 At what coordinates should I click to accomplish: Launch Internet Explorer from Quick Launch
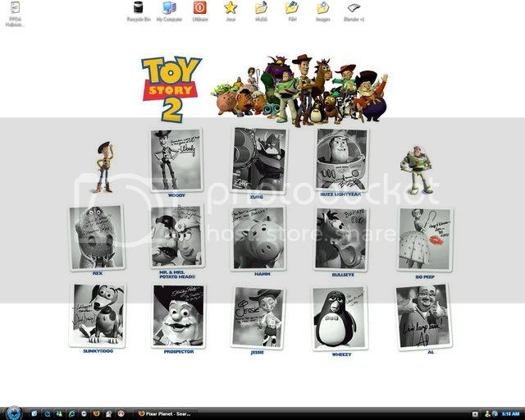click(71, 413)
